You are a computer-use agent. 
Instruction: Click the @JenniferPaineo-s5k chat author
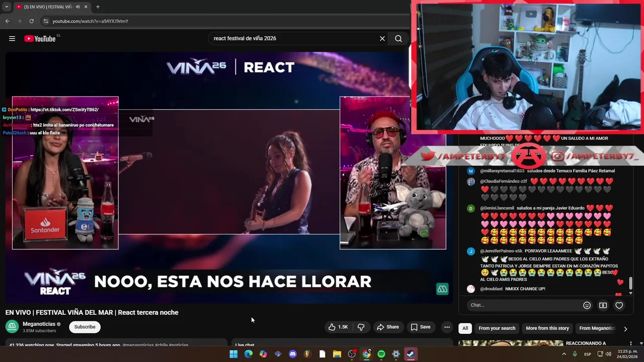(x=501, y=251)
